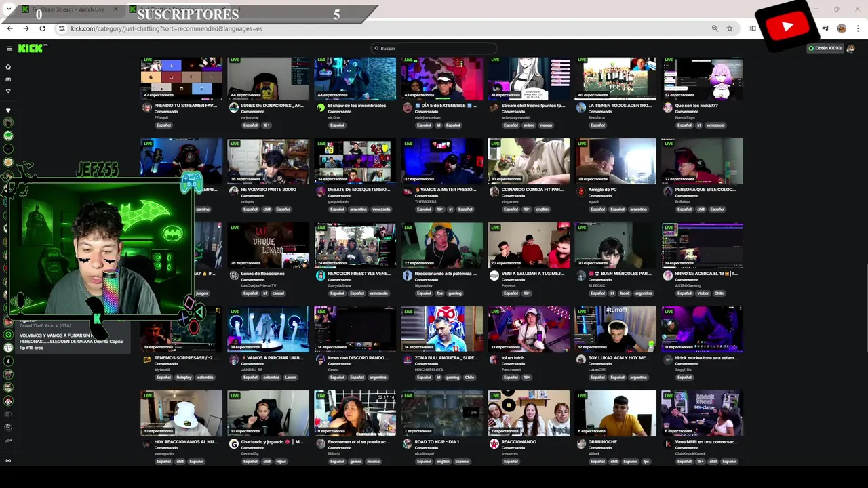Image resolution: width=868 pixels, height=488 pixels.
Task: Open site information icon in address bar
Action: pos(62,28)
